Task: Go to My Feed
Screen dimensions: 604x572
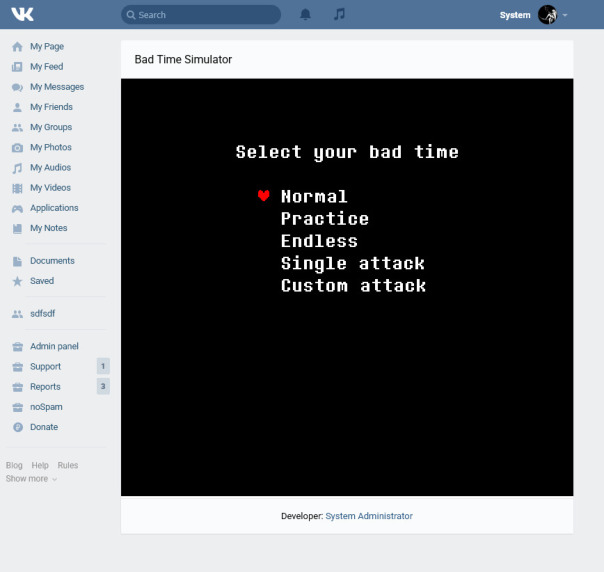Action: coord(47,67)
